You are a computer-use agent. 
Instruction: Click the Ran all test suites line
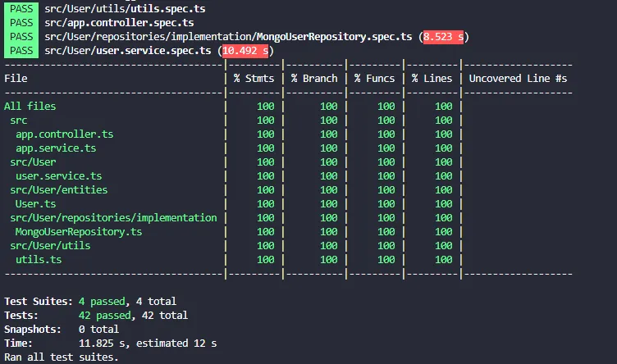tap(62, 357)
